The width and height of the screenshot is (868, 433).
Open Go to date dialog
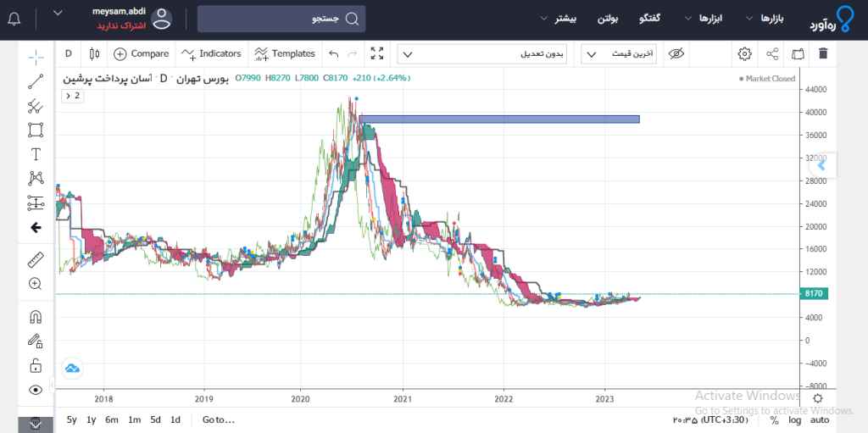coord(219,419)
